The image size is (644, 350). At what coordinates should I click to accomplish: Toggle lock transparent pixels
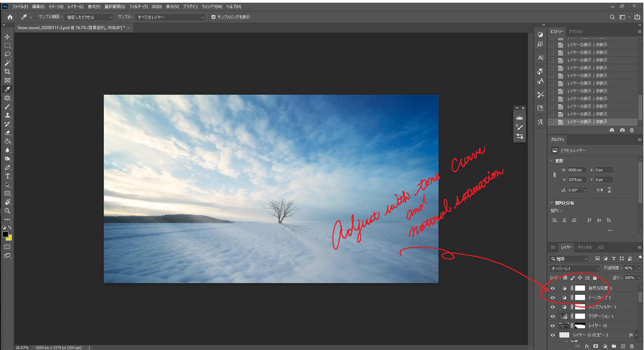click(x=565, y=278)
